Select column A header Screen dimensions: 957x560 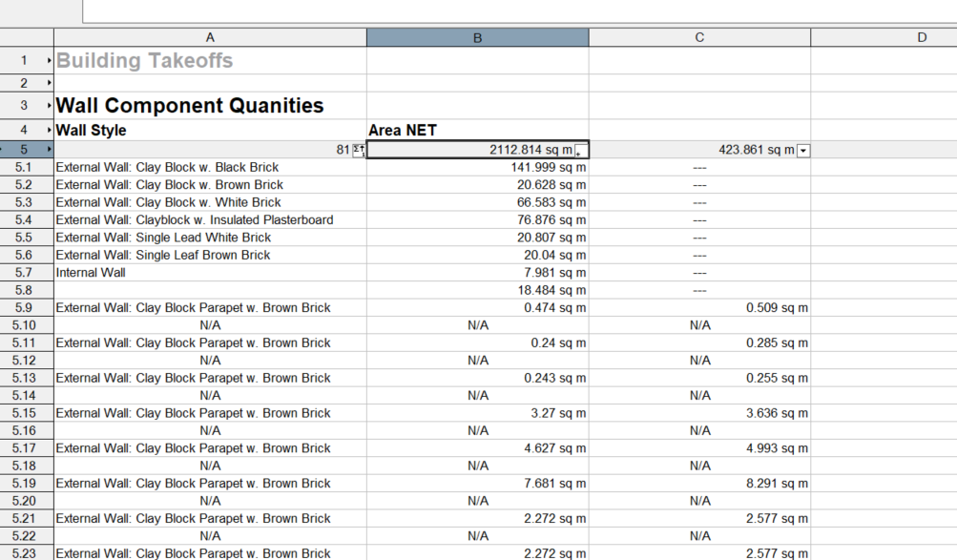210,37
